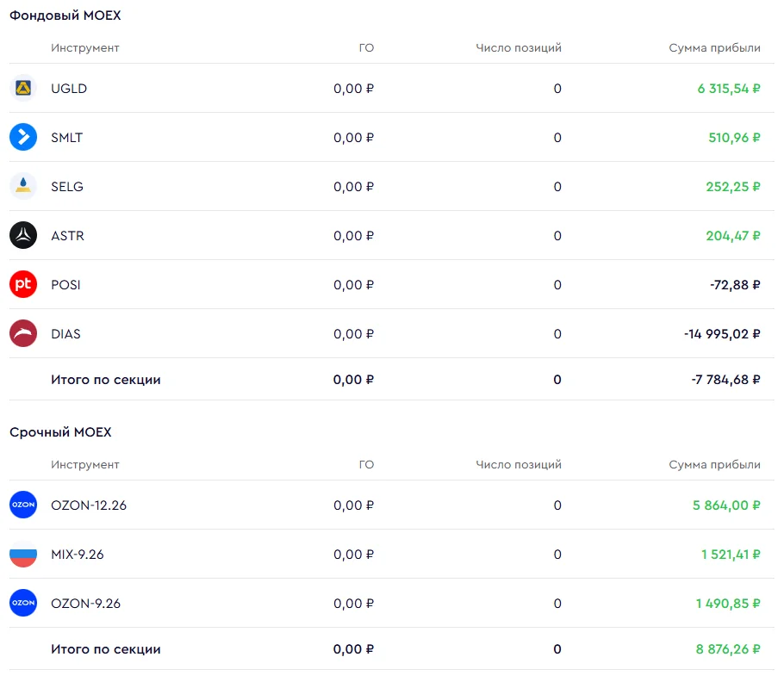The width and height of the screenshot is (784, 682).
Task: Click the UGLD instrument logo icon
Action: point(23,89)
